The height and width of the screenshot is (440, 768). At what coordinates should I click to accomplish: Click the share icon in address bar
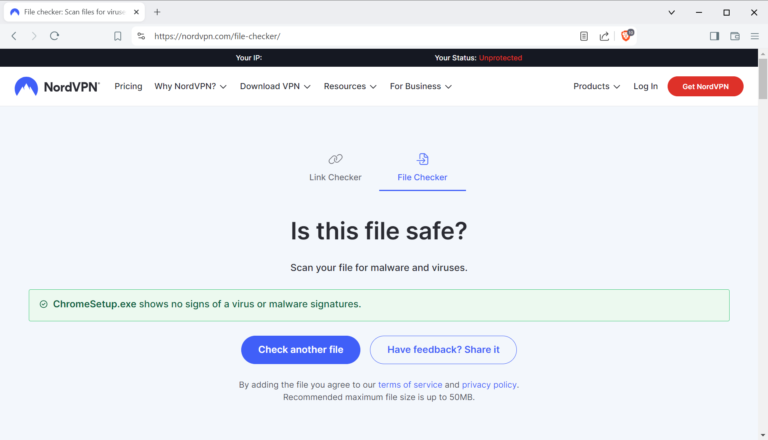(605, 36)
